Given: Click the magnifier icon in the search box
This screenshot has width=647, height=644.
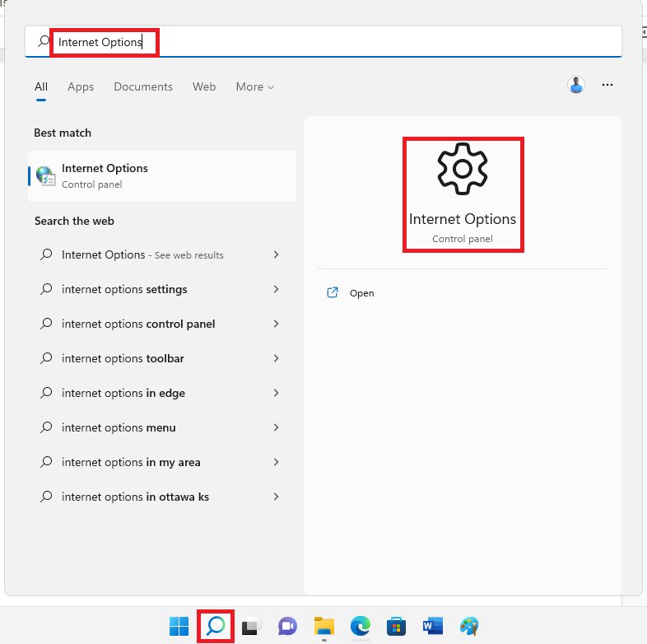Looking at the screenshot, I should [44, 41].
